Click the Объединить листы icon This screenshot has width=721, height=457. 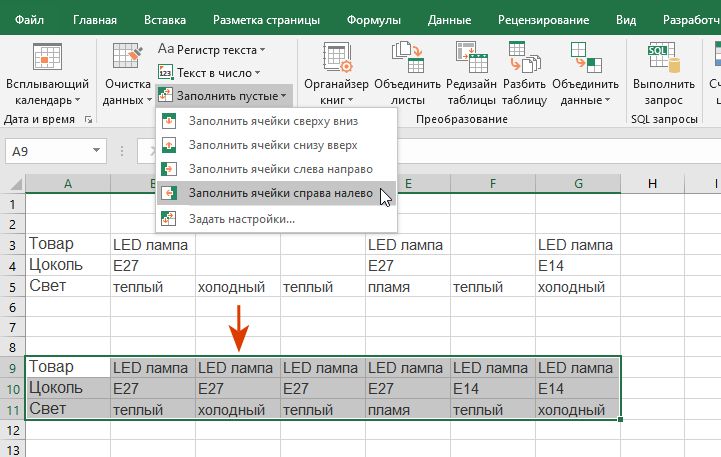(x=406, y=60)
